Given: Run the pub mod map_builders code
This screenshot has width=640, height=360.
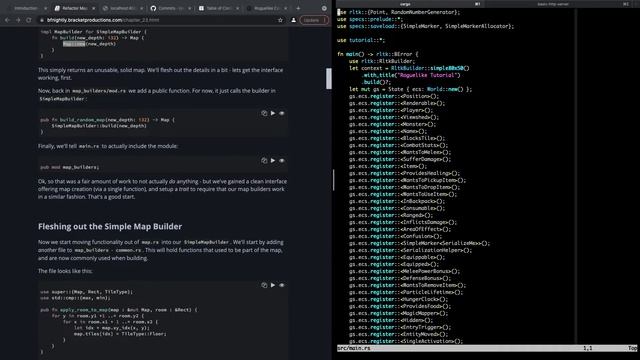Looking at the screenshot, I should click(x=273, y=160).
